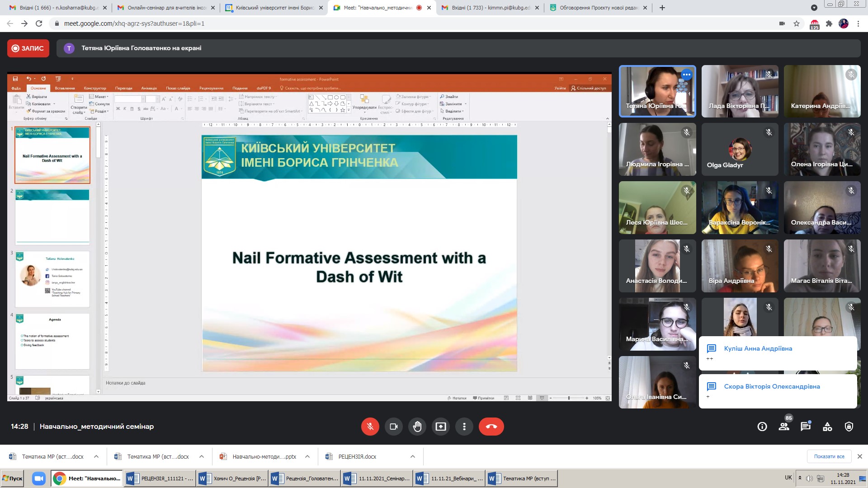Viewport: 868px width, 488px height.
Task: Switch to the Обговорення Проєкту browser tab
Action: (x=598, y=8)
